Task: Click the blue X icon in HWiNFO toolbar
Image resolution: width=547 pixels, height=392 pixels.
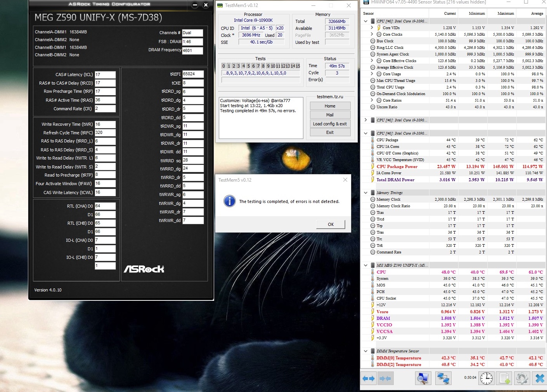Action: click(x=540, y=378)
